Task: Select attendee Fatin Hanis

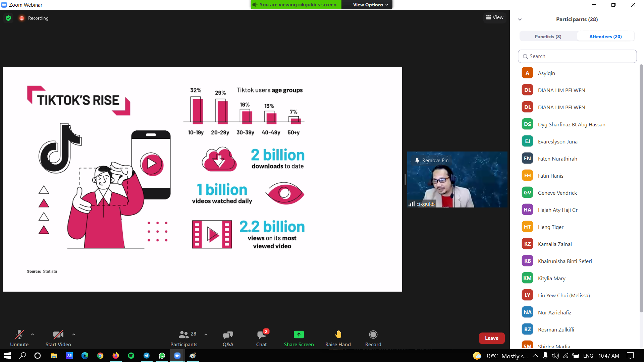Action: click(x=577, y=176)
